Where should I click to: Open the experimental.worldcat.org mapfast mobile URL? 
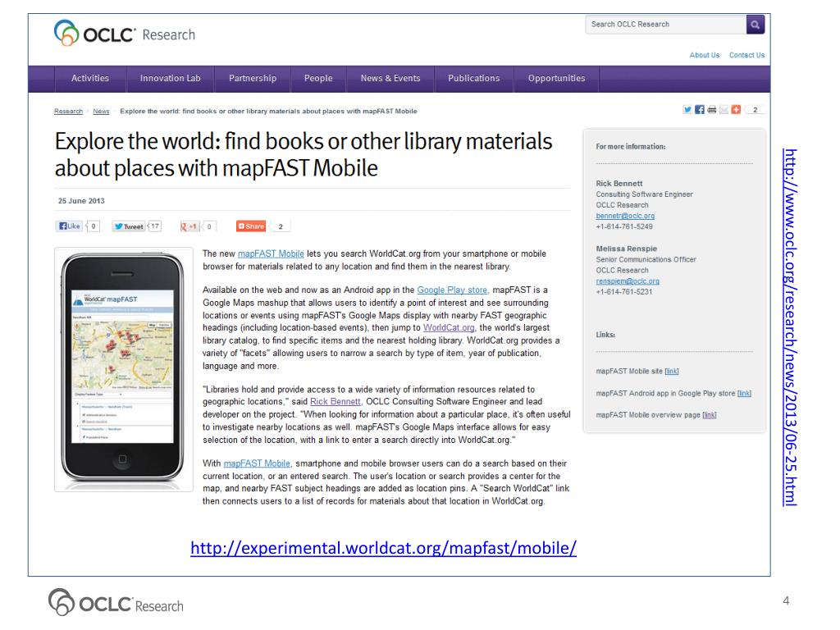point(384,548)
